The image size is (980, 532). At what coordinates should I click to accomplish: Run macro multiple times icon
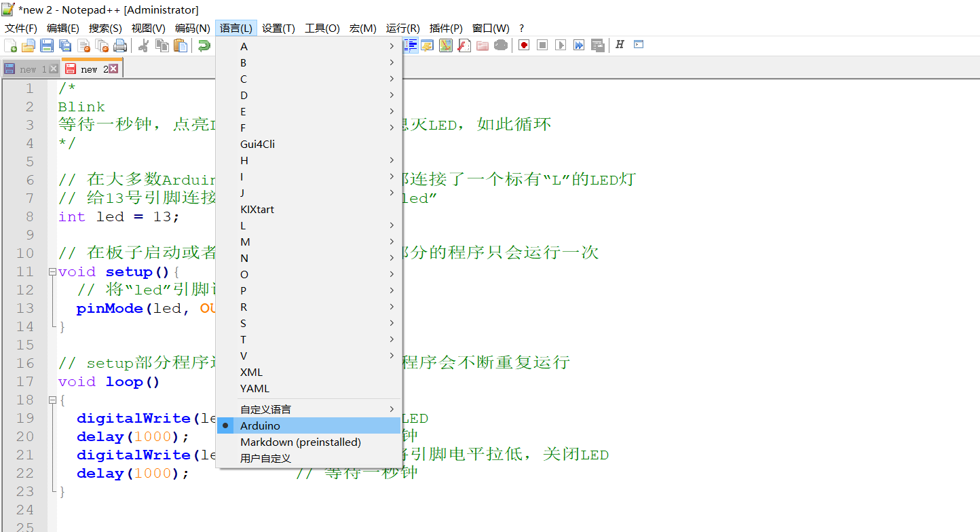pyautogui.click(x=579, y=45)
